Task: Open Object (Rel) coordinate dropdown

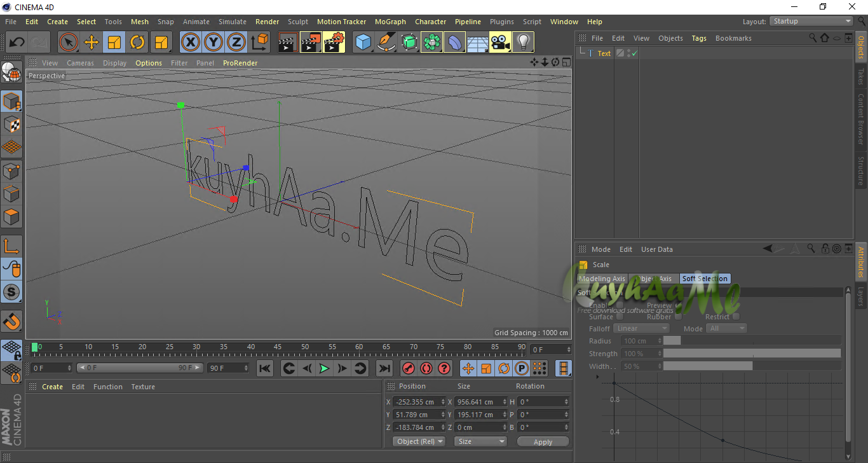Action: click(x=419, y=441)
